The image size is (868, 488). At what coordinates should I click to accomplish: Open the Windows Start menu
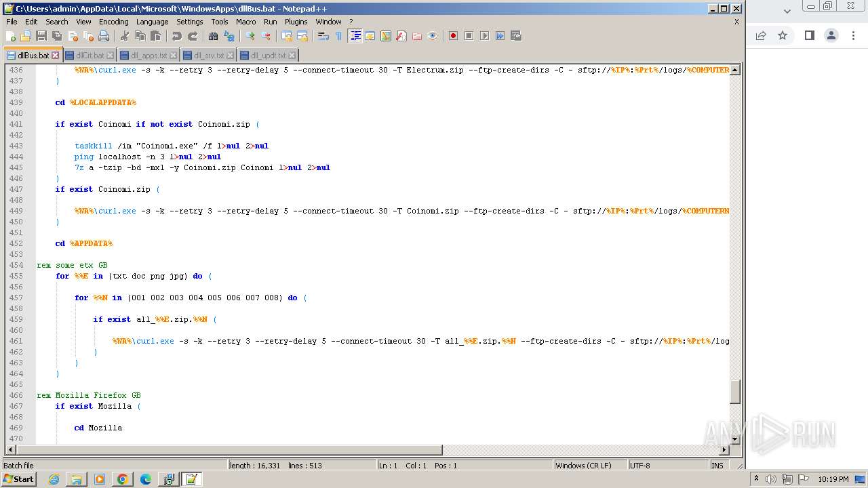pos(19,479)
